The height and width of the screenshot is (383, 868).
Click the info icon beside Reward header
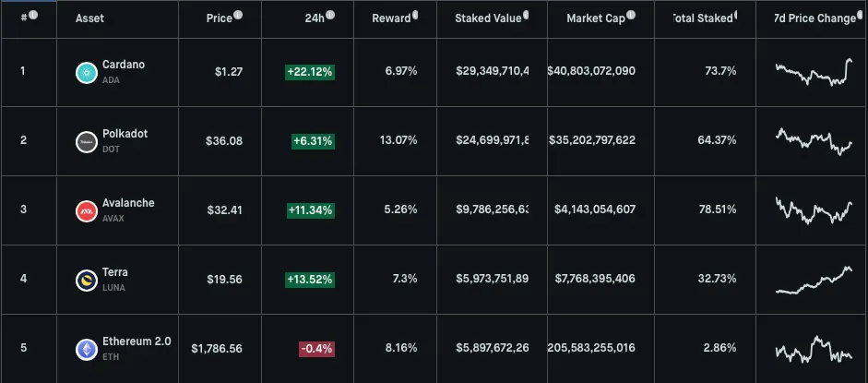pyautogui.click(x=415, y=16)
